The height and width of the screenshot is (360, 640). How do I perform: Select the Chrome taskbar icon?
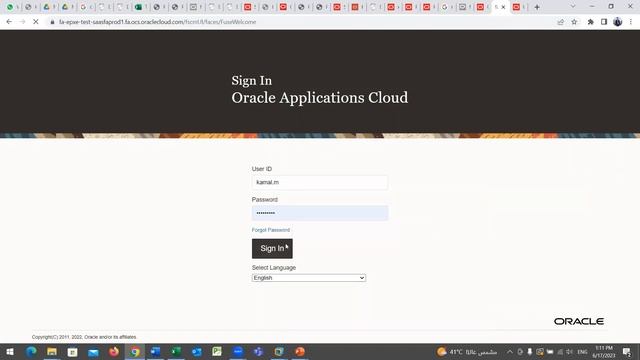tap(135, 352)
